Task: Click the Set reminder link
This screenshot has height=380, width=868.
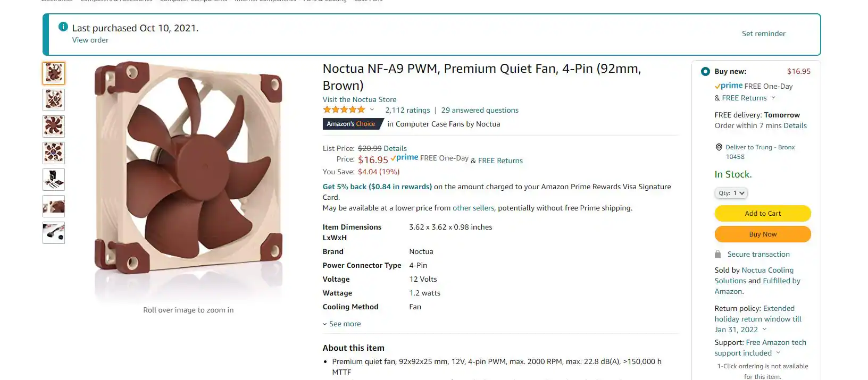Action: click(x=763, y=33)
